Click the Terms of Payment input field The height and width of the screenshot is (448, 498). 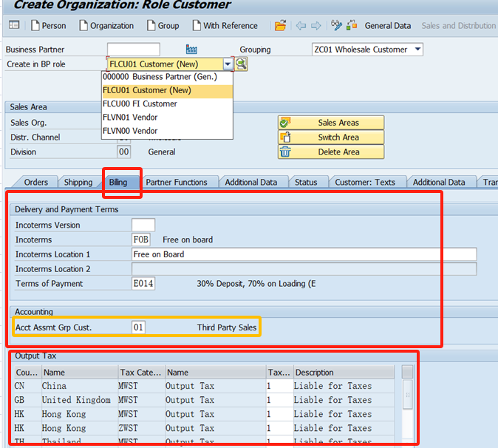[143, 284]
